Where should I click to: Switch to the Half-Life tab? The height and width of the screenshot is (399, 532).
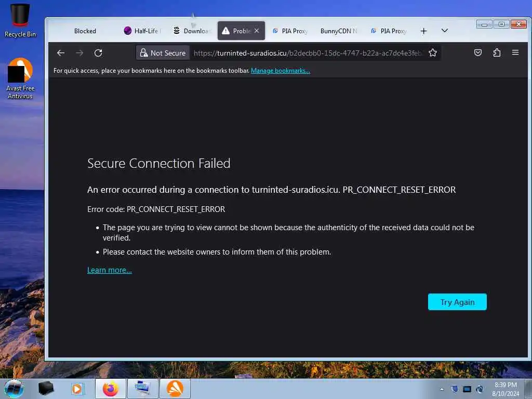[x=142, y=31]
